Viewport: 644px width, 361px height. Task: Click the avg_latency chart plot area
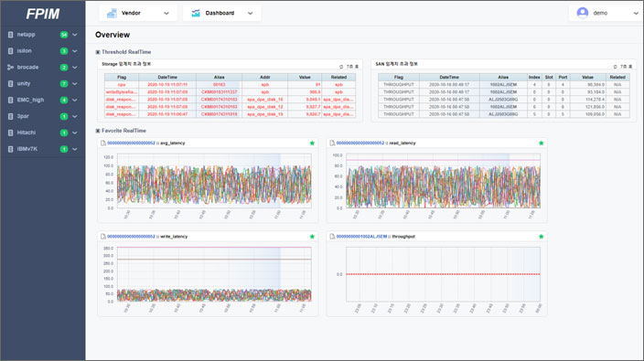(214, 181)
